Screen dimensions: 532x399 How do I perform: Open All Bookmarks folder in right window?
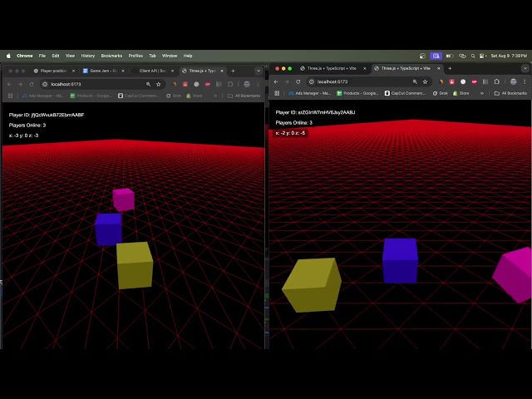tap(510, 93)
